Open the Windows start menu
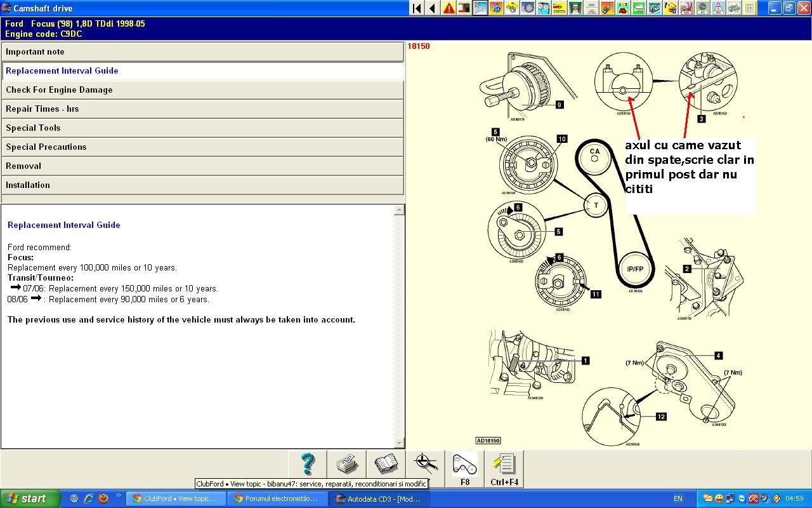The height and width of the screenshot is (508, 812). 30,498
